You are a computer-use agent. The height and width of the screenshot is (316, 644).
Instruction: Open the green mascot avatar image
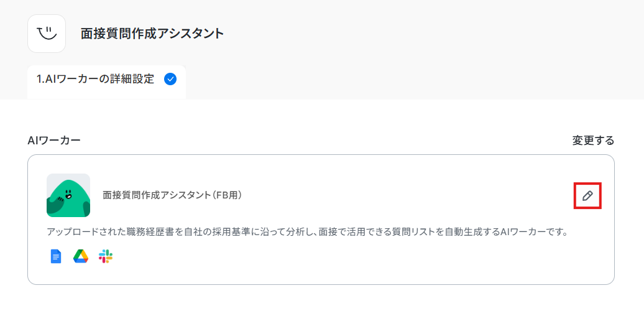click(x=68, y=195)
